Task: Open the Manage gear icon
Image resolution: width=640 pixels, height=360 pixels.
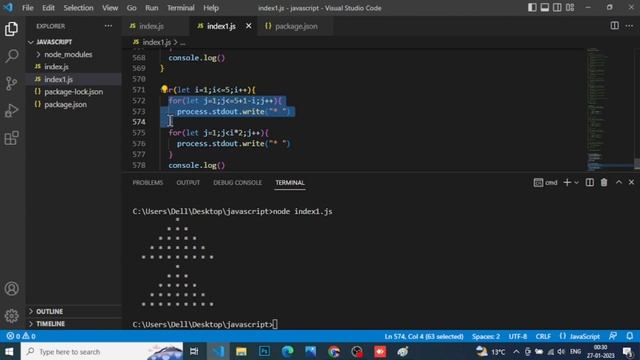Action: (x=11, y=316)
